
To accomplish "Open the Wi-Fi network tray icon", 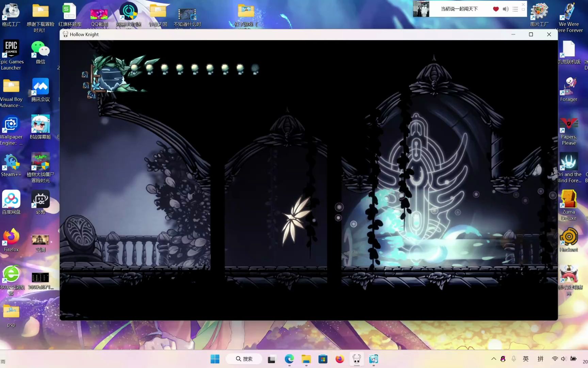I will tap(555, 359).
